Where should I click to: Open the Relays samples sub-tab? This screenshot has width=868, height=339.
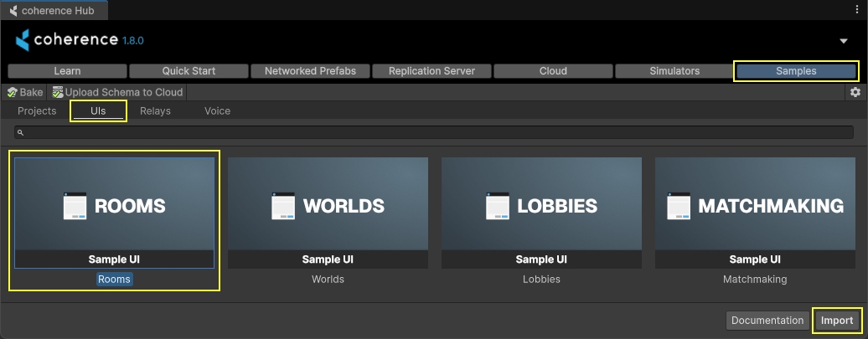(155, 111)
